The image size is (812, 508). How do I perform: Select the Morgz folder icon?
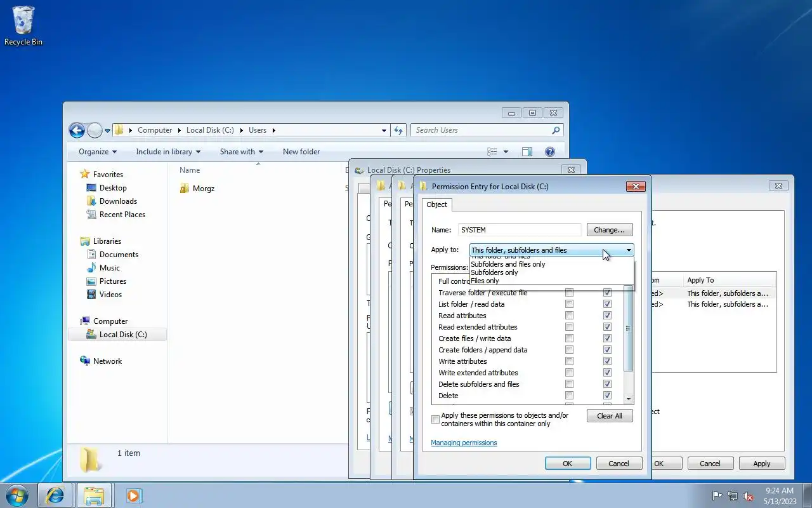click(x=185, y=189)
